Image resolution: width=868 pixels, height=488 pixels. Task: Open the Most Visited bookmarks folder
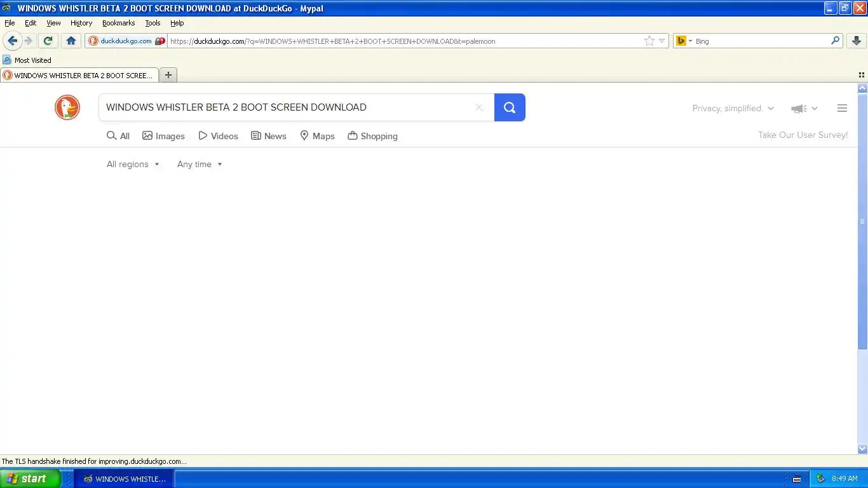click(27, 60)
